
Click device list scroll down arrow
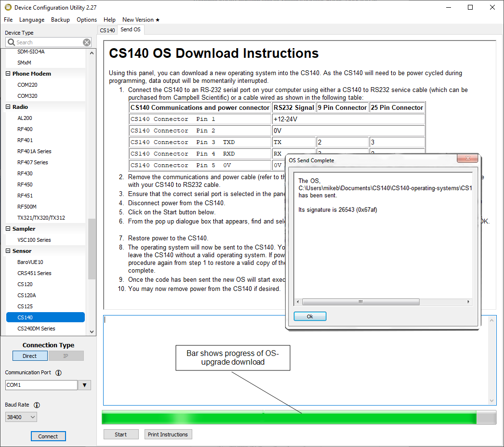tap(92, 332)
